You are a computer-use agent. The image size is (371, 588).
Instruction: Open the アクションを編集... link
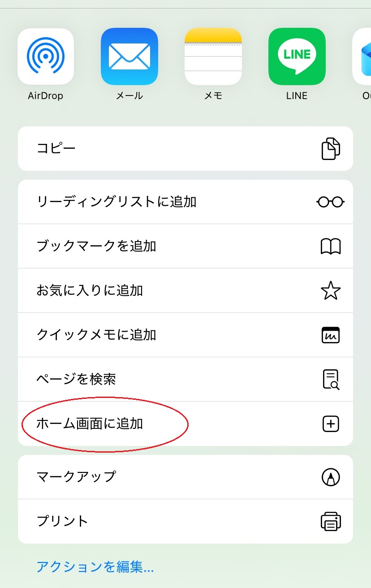pos(95,567)
